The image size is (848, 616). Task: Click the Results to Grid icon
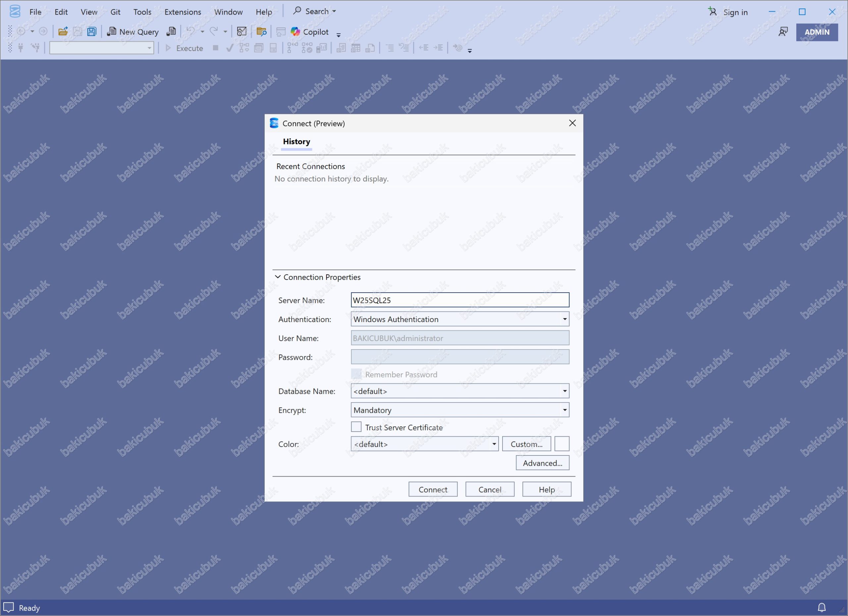(355, 48)
